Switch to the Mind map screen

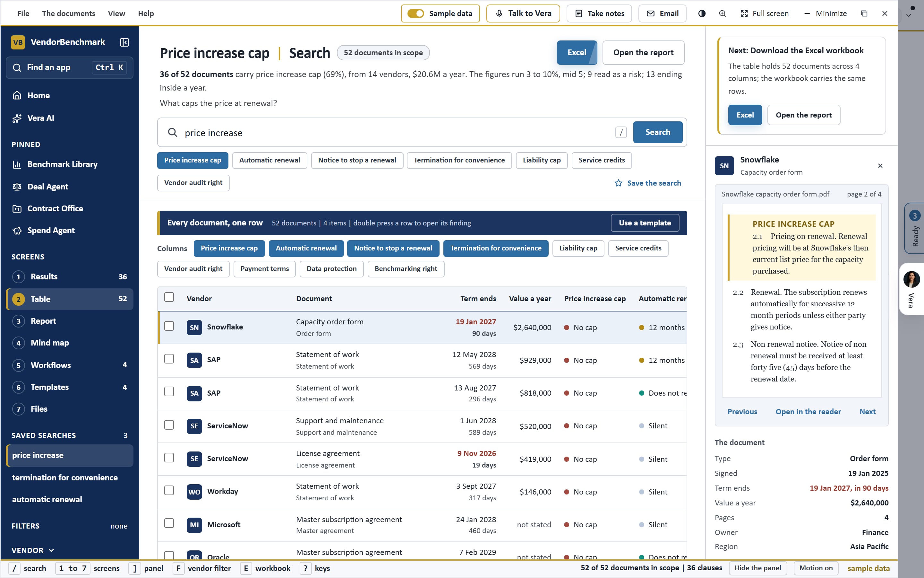70,343
